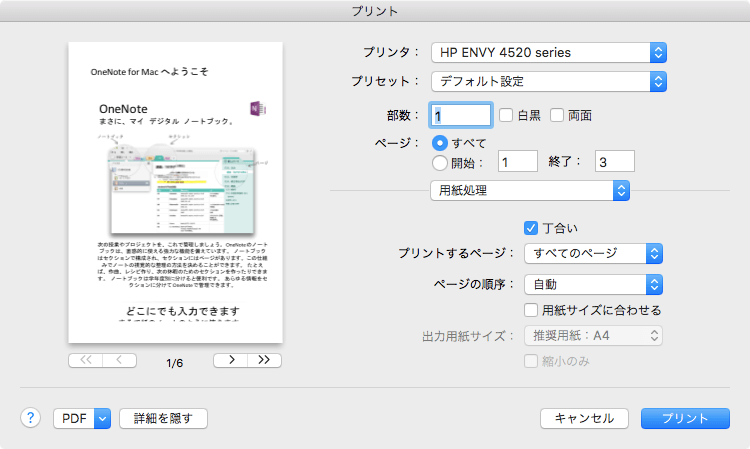This screenshot has height=449, width=750.
Task: Go to the next preview page
Action: [231, 360]
